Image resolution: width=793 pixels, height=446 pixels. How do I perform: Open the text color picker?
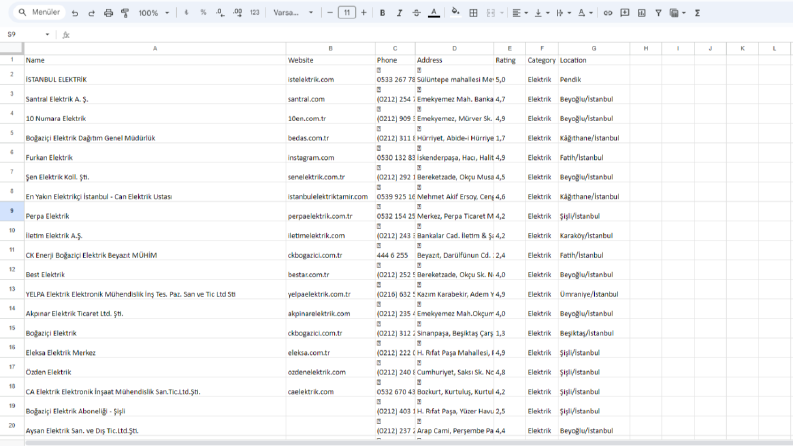(x=434, y=13)
